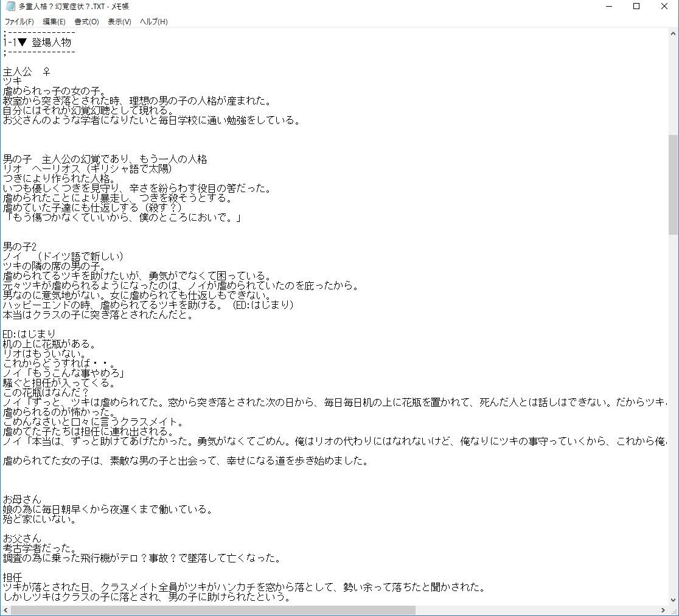Click the vertical scrollbar thumb
This screenshot has width=679, height=616.
674,185
